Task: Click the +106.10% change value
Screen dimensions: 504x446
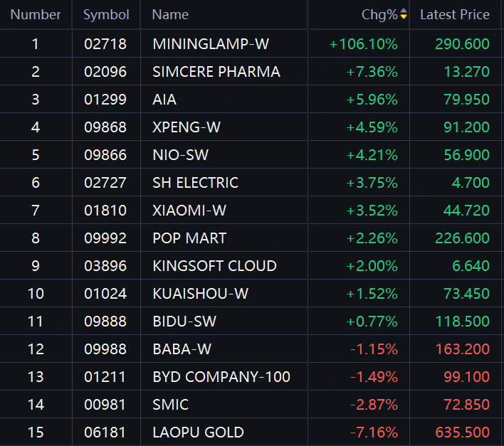Action: (x=364, y=44)
